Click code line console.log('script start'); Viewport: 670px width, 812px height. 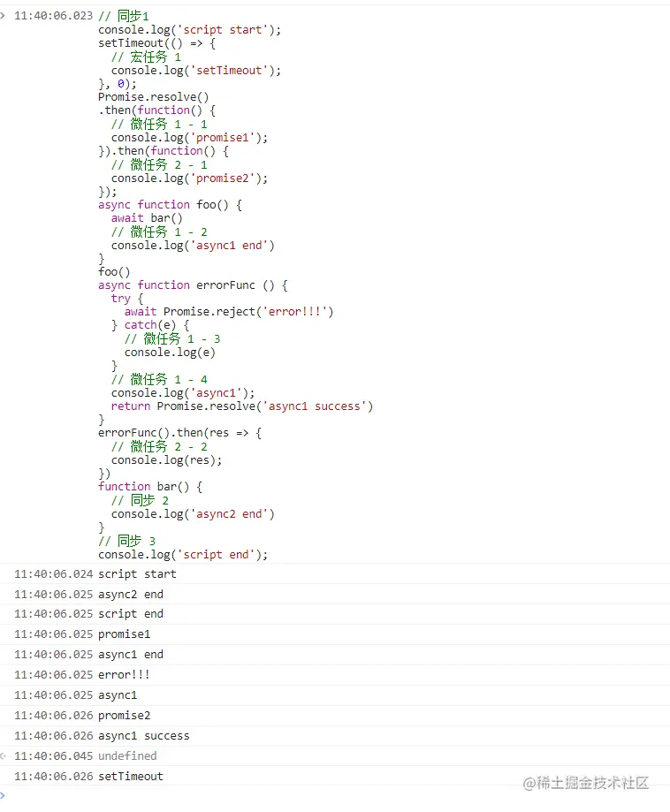190,29
